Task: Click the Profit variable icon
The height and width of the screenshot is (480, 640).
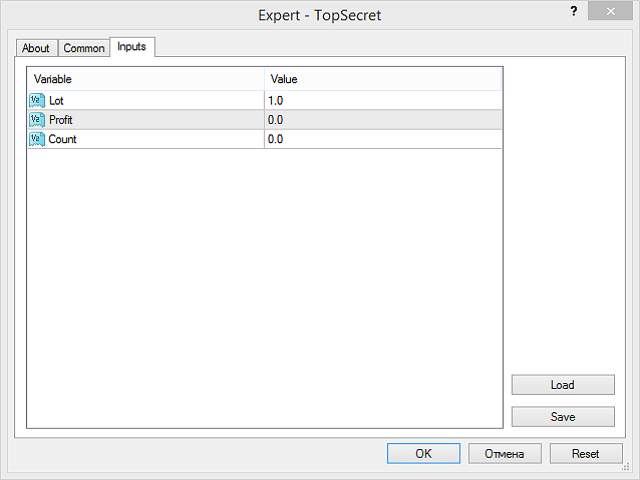Action: (37, 120)
